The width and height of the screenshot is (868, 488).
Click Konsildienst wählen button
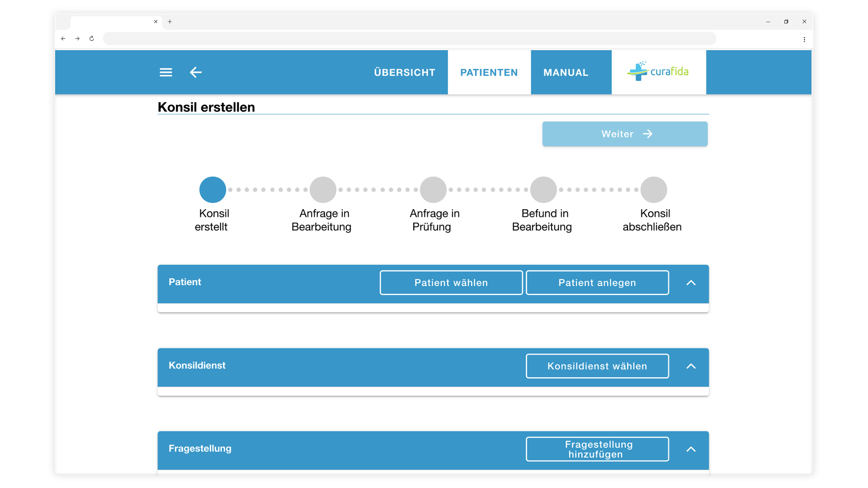click(x=597, y=366)
